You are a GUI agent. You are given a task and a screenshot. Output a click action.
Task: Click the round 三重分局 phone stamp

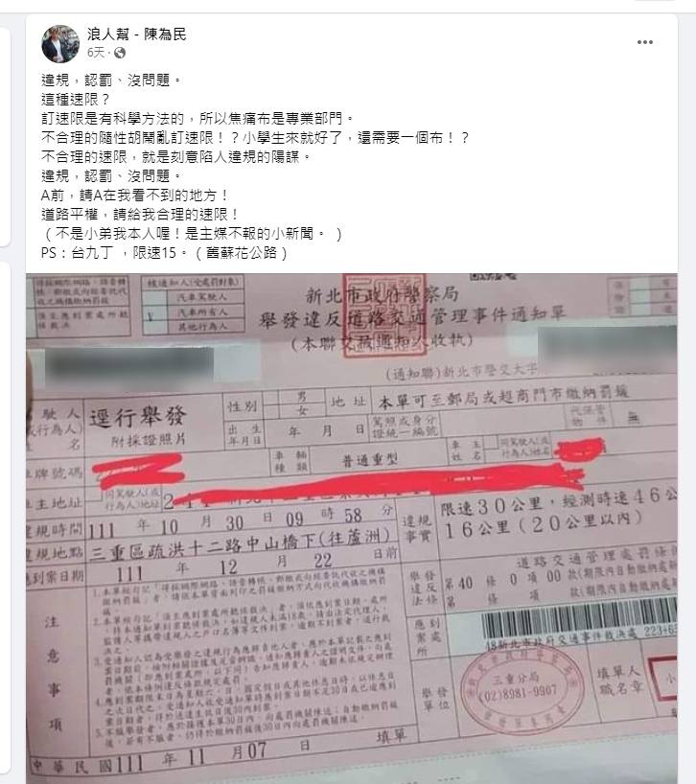(522, 690)
